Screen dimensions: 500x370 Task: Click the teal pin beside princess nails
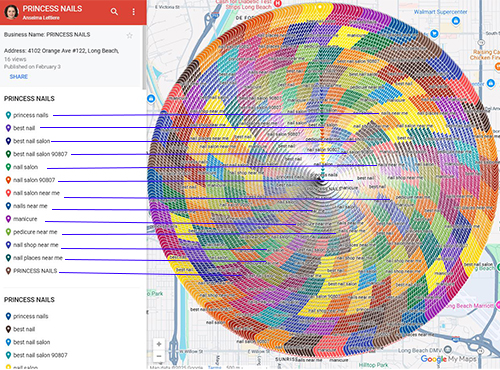point(8,115)
